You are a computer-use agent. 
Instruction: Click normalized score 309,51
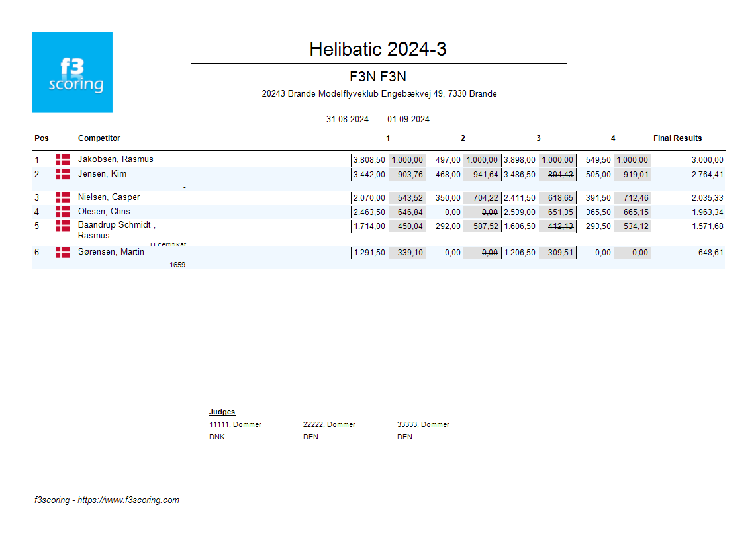(x=561, y=253)
